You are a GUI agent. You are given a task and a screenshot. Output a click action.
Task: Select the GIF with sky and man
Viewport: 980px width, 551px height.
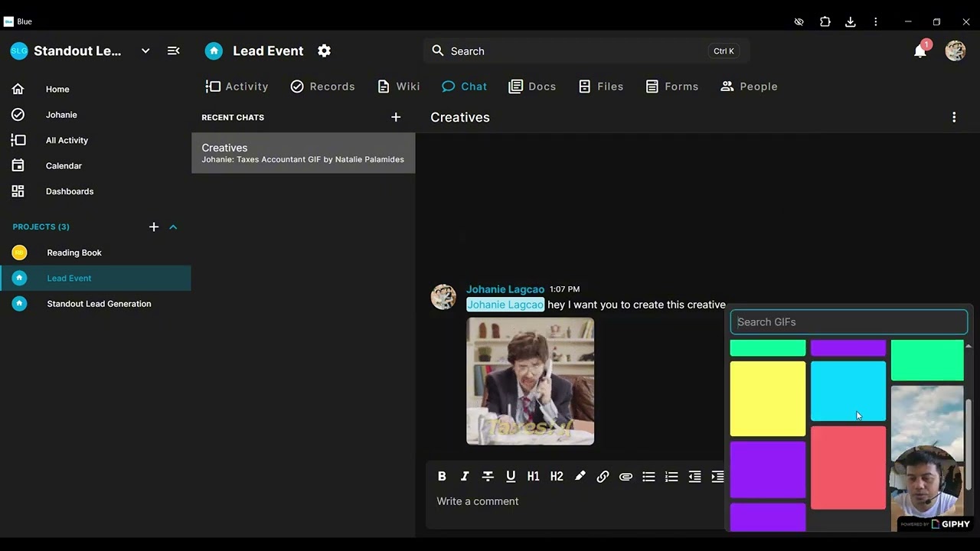pyautogui.click(x=927, y=458)
